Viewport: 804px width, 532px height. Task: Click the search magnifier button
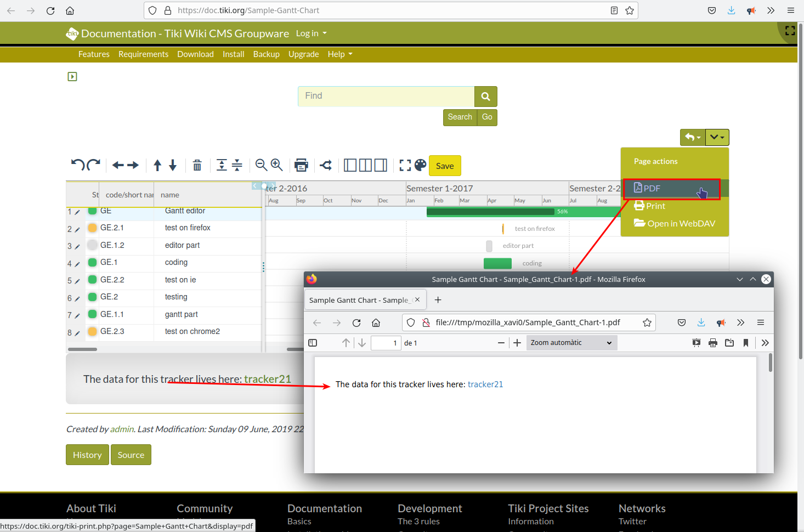point(486,97)
